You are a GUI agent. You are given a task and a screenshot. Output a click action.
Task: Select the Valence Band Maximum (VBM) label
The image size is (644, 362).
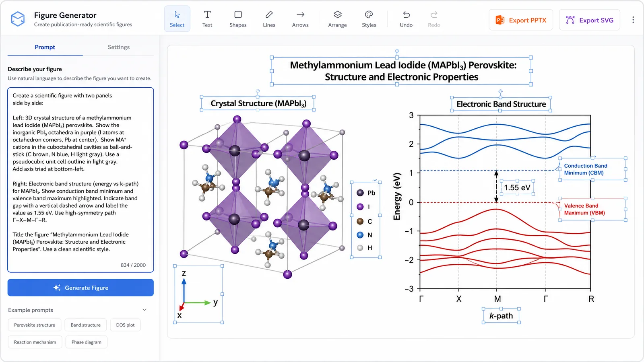[592, 209]
